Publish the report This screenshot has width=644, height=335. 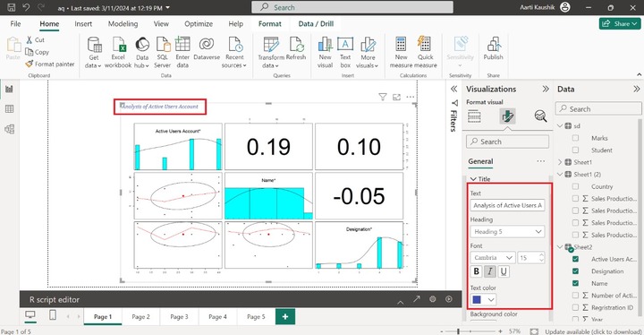[x=493, y=48]
